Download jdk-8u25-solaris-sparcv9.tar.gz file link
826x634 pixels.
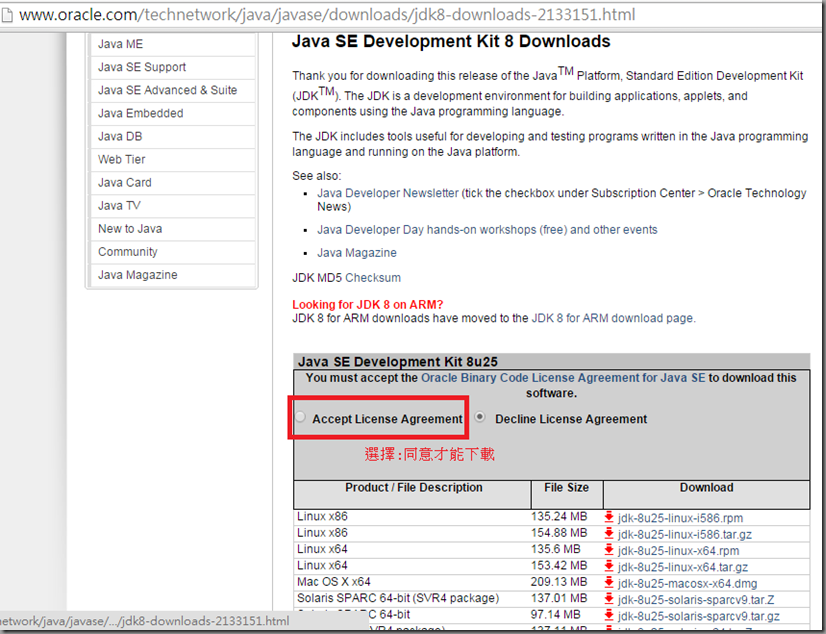pos(699,616)
